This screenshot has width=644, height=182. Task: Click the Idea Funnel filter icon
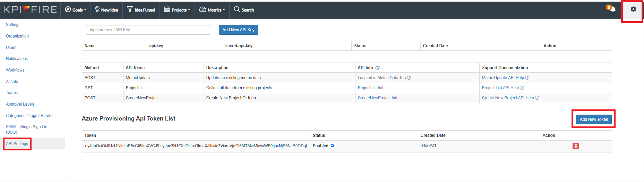[x=130, y=9]
